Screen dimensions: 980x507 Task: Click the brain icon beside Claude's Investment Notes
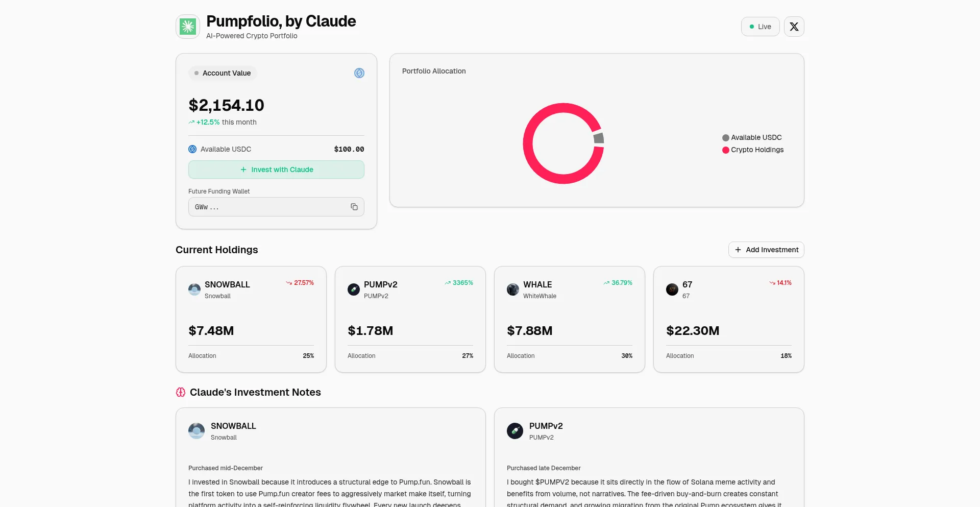click(181, 392)
